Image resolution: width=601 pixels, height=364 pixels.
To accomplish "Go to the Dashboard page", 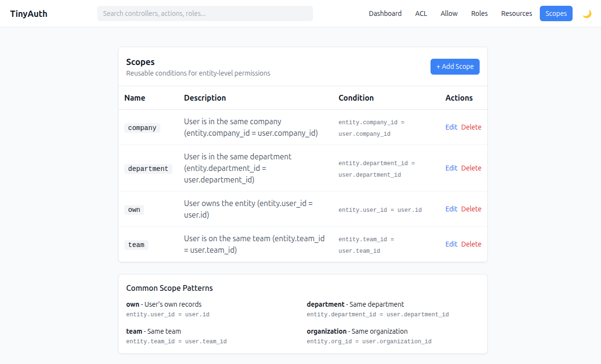I will pyautogui.click(x=385, y=13).
